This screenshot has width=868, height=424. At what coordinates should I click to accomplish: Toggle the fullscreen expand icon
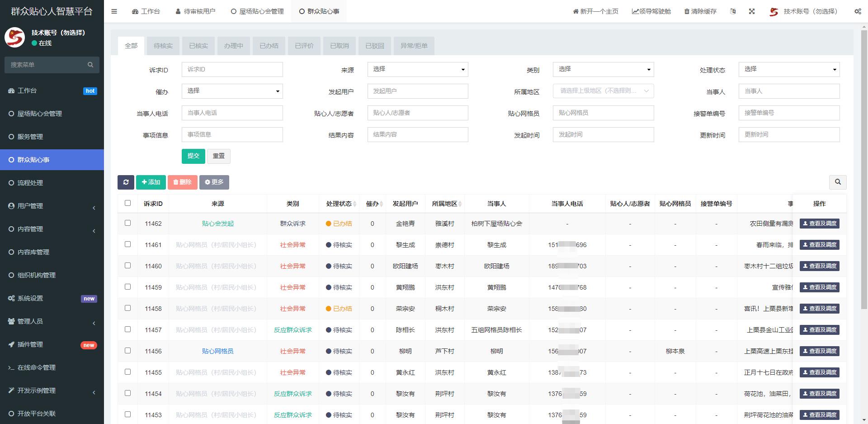click(752, 11)
